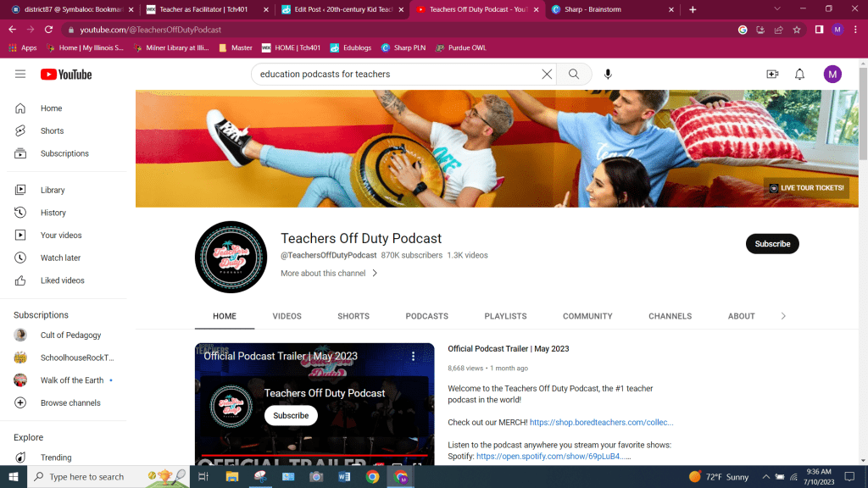Switch to Sharp - Brainstorm browser tab
This screenshot has width=868, height=488.
pos(611,9)
